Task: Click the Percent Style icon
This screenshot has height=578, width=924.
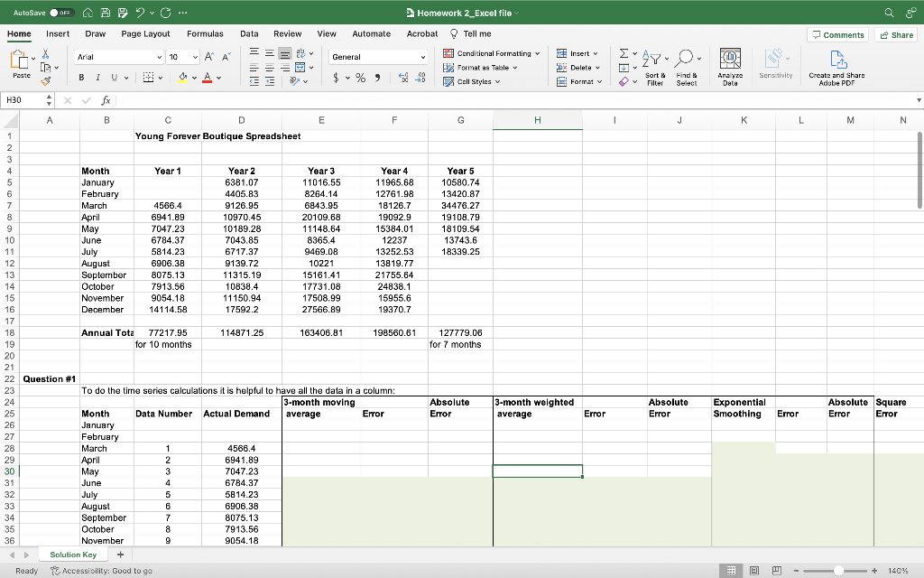Action: (x=358, y=79)
